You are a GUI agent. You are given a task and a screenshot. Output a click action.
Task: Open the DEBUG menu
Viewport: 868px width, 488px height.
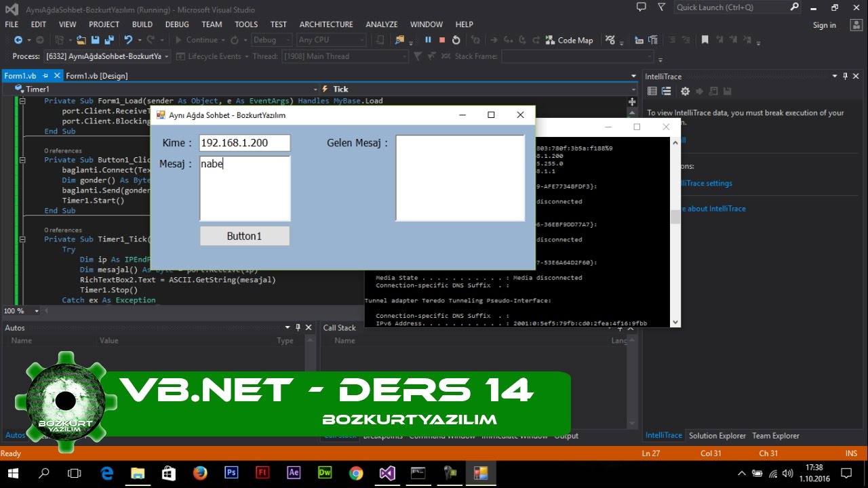[x=177, y=24]
